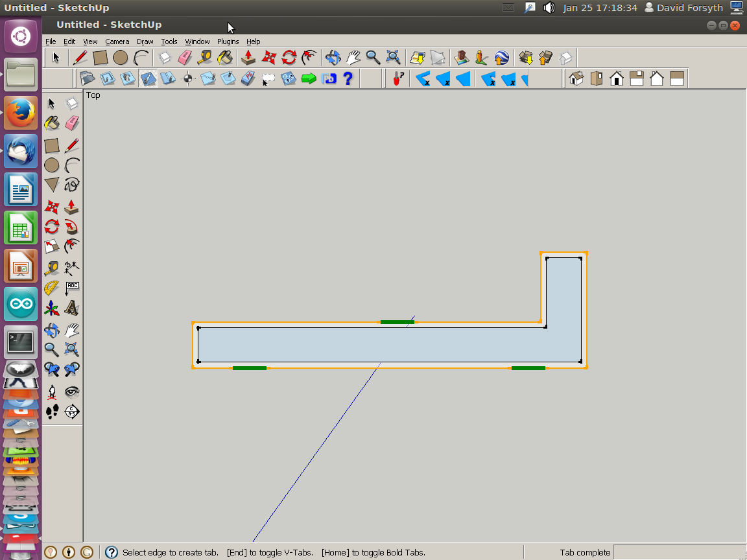Pick the Axes tool
Screen dimensions: 747x560
pyautogui.click(x=52, y=308)
